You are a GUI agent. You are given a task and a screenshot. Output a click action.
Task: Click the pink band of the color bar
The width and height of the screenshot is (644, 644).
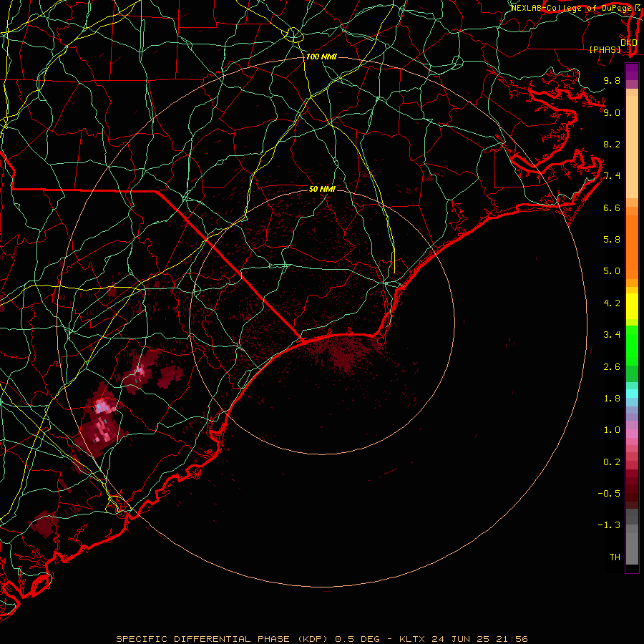(632, 434)
